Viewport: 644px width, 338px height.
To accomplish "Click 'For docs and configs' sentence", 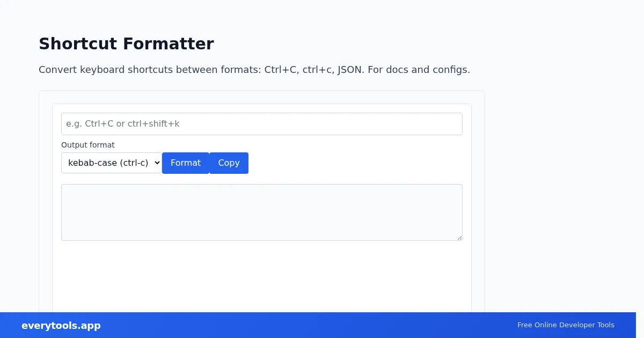I will click(x=419, y=70).
